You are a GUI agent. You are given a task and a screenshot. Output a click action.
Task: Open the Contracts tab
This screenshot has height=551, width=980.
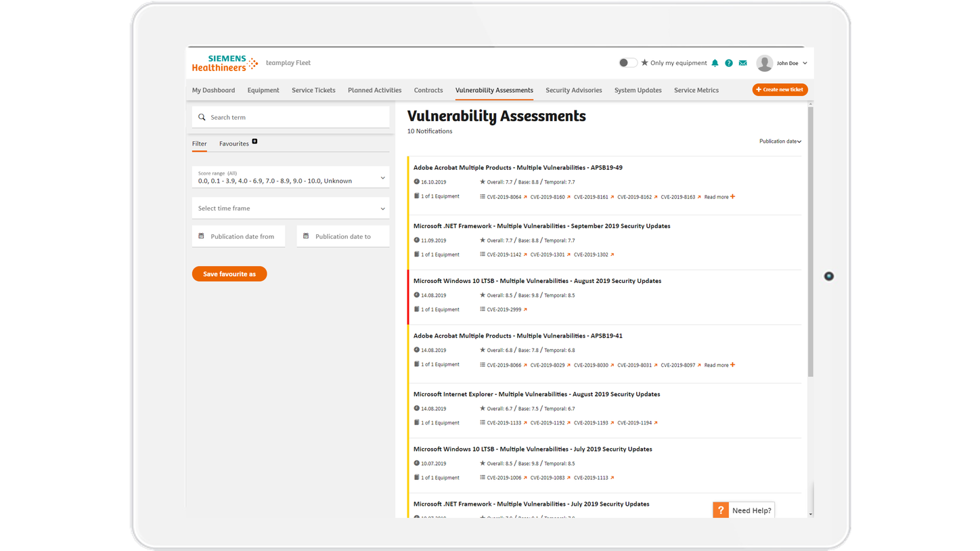coord(428,90)
